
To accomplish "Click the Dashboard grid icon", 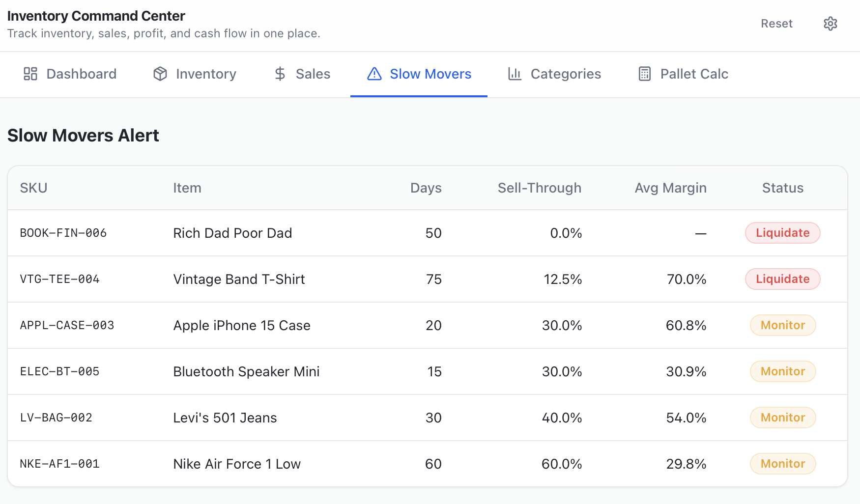I will coord(30,74).
